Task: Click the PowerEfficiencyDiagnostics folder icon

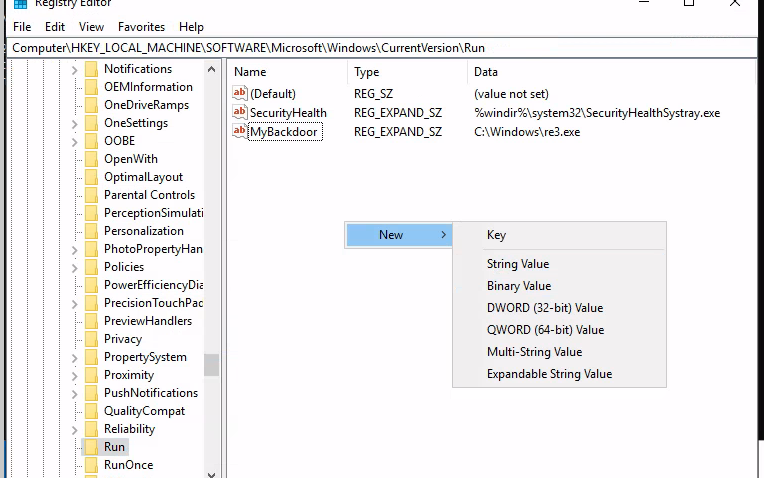Action: click(91, 286)
